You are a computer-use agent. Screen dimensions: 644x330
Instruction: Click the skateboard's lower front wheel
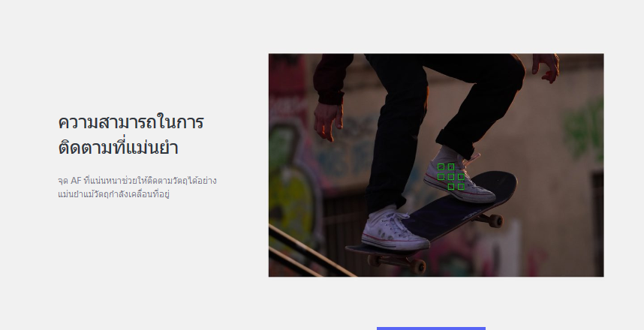pyautogui.click(x=417, y=267)
